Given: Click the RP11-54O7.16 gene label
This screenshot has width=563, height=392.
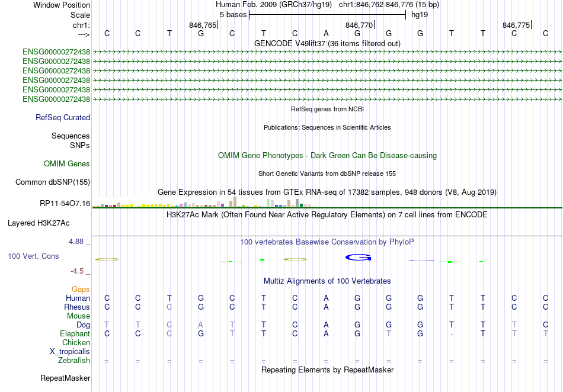Looking at the screenshot, I should coord(65,203).
